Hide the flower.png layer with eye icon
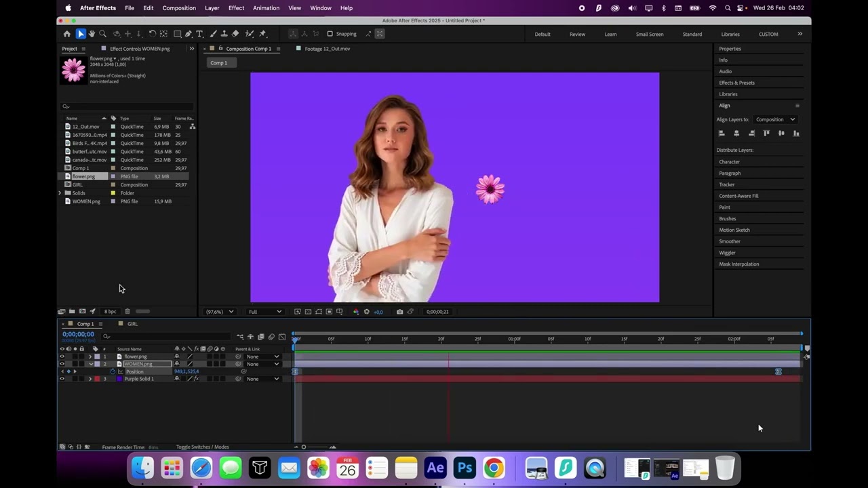Image resolution: width=868 pixels, height=488 pixels. tap(62, 357)
